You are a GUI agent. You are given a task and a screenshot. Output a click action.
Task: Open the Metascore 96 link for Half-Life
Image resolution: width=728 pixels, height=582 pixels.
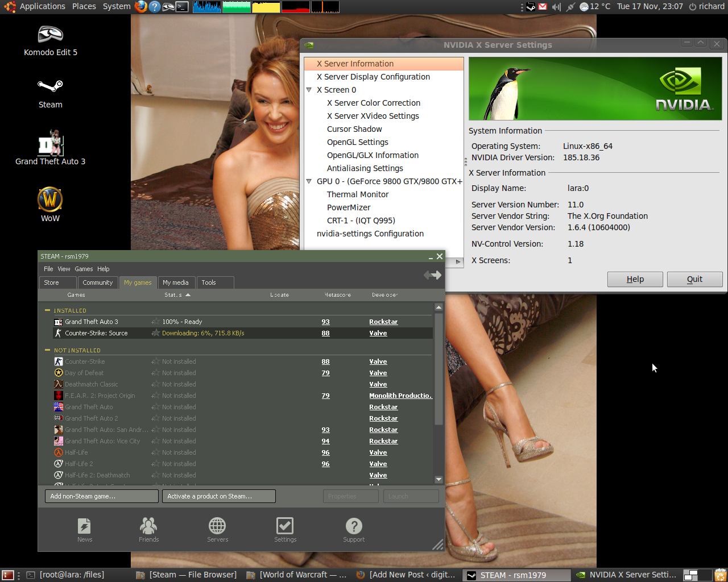click(325, 452)
